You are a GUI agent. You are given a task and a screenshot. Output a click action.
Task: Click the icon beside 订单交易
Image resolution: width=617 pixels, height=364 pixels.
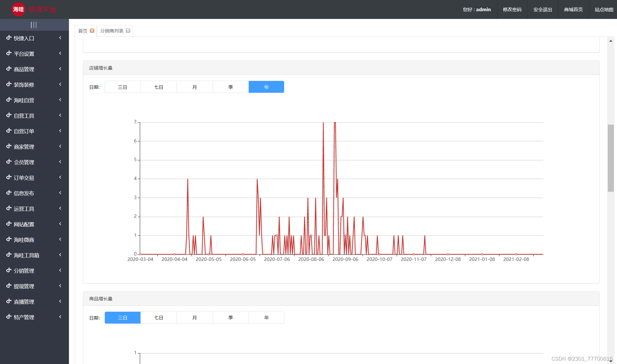[x=9, y=177]
